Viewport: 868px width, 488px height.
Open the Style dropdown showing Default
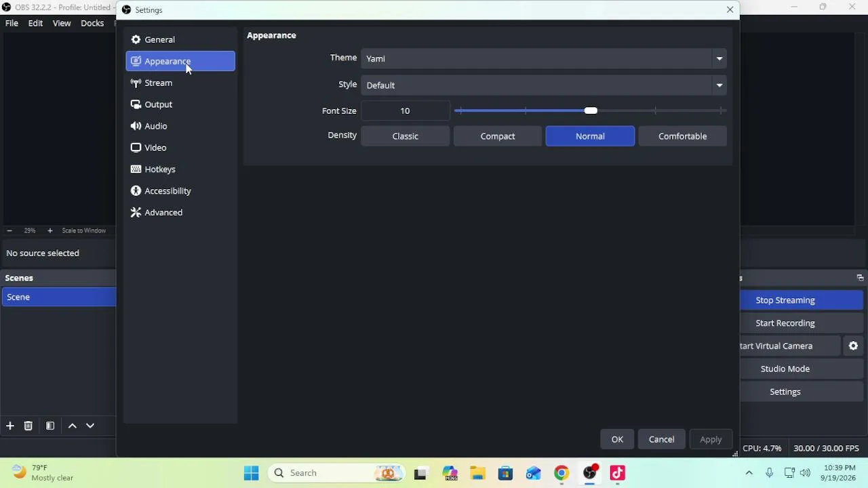[544, 85]
